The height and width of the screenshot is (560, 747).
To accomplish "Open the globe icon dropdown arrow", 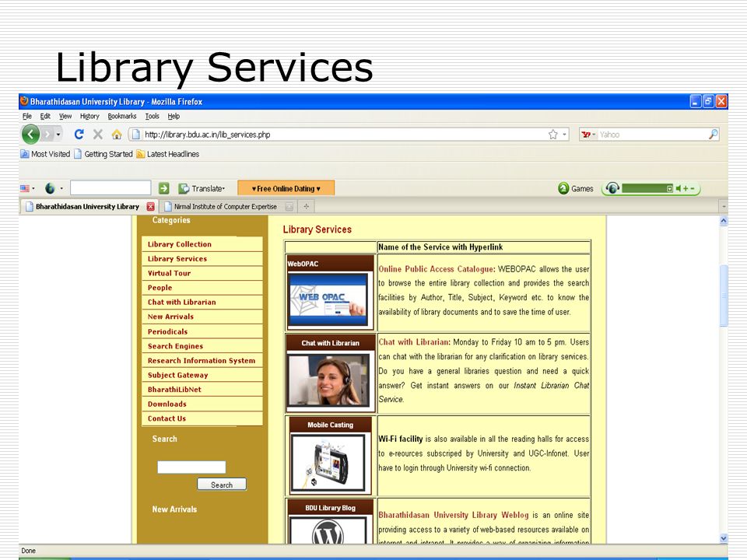I will [x=61, y=188].
